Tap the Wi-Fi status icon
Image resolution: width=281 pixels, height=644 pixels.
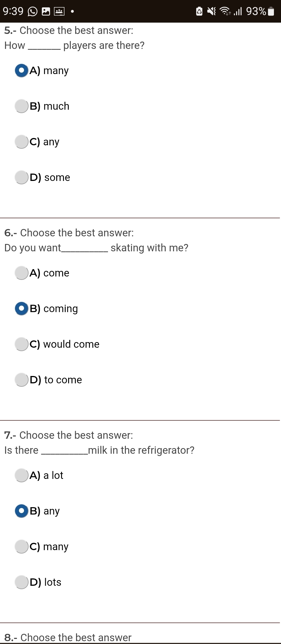(x=225, y=11)
